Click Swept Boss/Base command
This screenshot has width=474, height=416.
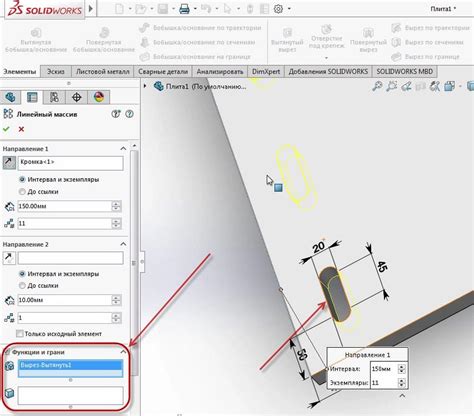coord(200,28)
